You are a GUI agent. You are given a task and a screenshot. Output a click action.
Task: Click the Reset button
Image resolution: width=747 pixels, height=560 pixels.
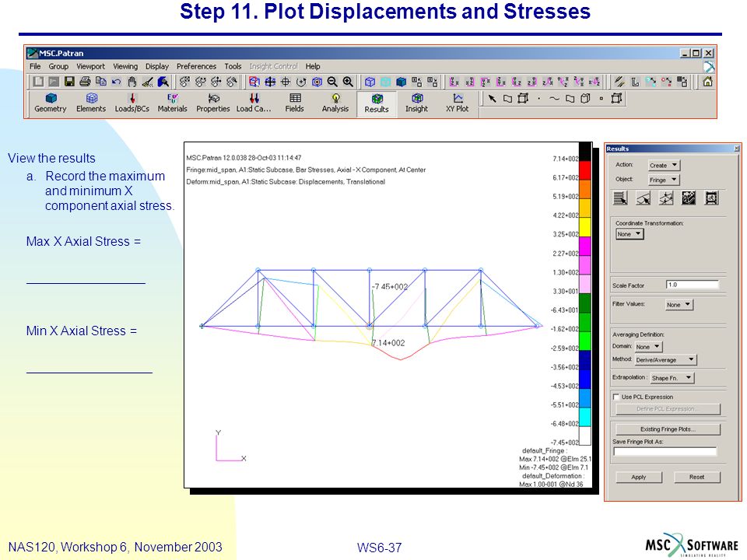tap(697, 477)
